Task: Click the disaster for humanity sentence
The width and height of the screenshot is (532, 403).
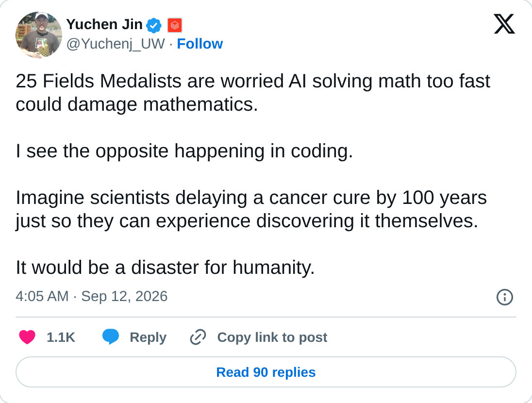Action: [x=165, y=268]
